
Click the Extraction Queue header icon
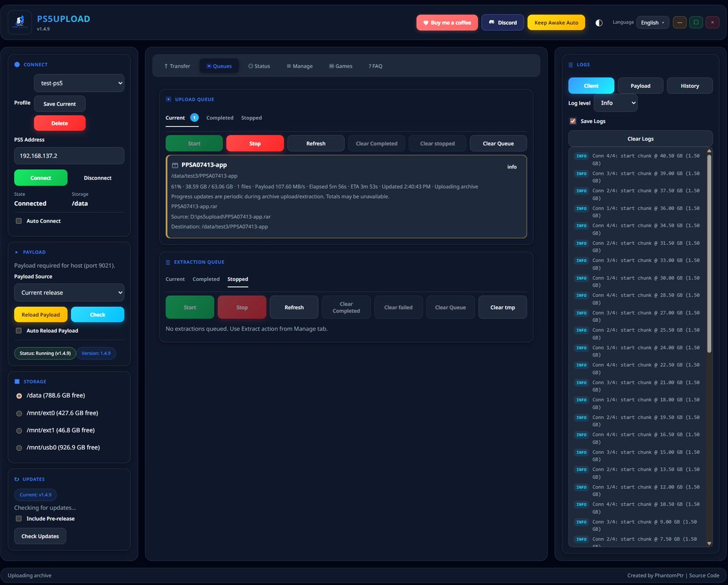point(169,262)
